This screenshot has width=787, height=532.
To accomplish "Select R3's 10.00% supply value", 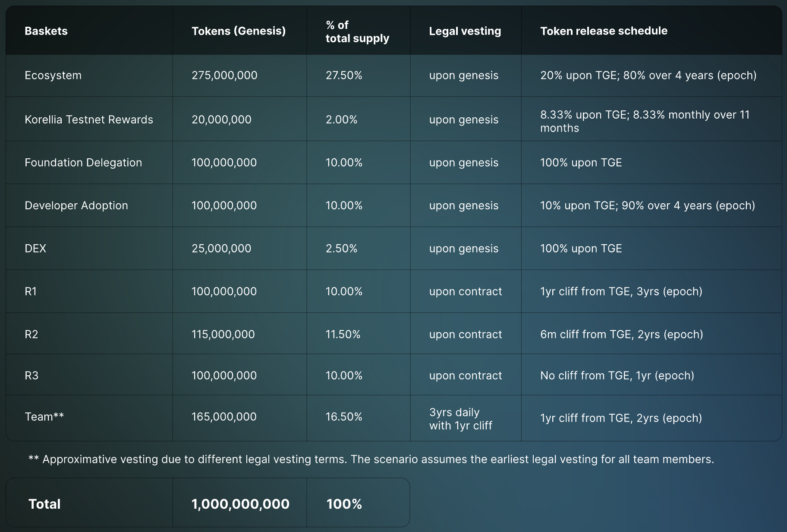I will 344,376.
